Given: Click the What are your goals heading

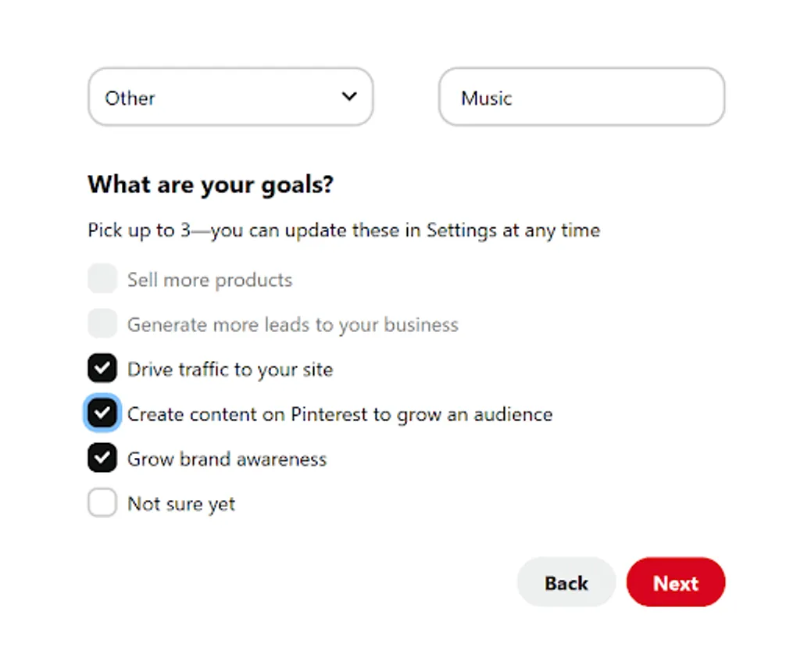Looking at the screenshot, I should click(210, 184).
